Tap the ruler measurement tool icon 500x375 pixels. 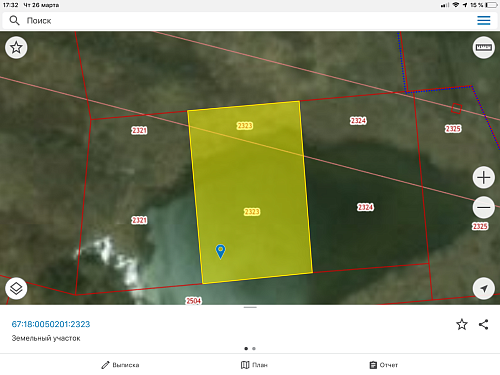tap(483, 47)
